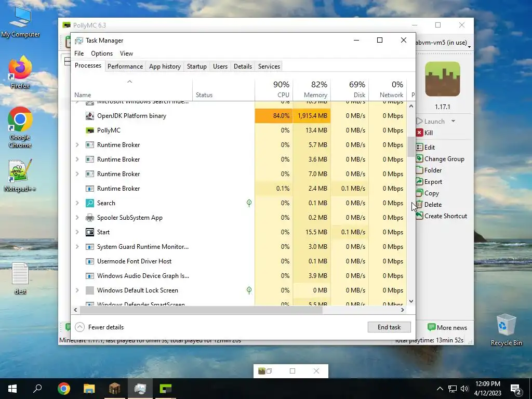This screenshot has width=532, height=399.
Task: Click the Windows Default Lock Screen icon
Action: tap(89, 290)
